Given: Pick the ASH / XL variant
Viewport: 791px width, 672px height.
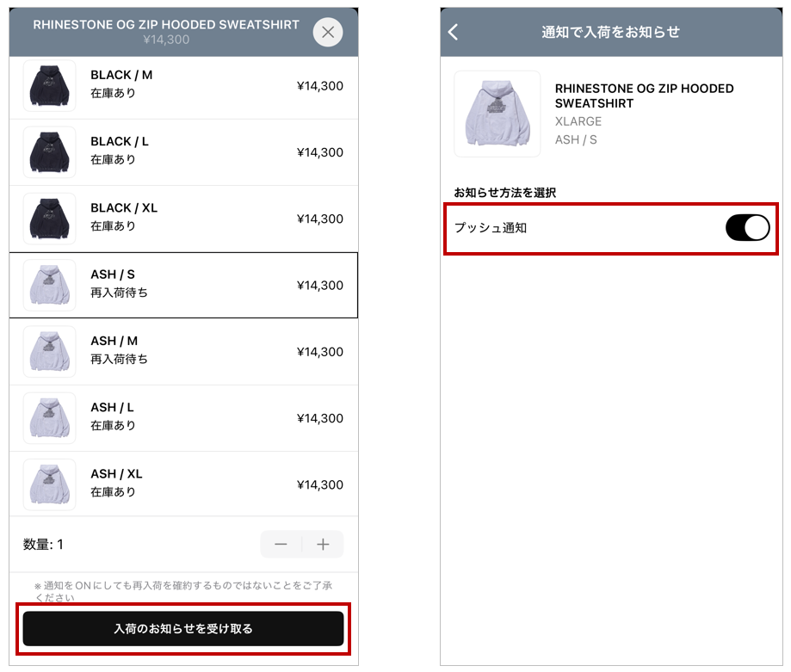Looking at the screenshot, I should click(183, 484).
